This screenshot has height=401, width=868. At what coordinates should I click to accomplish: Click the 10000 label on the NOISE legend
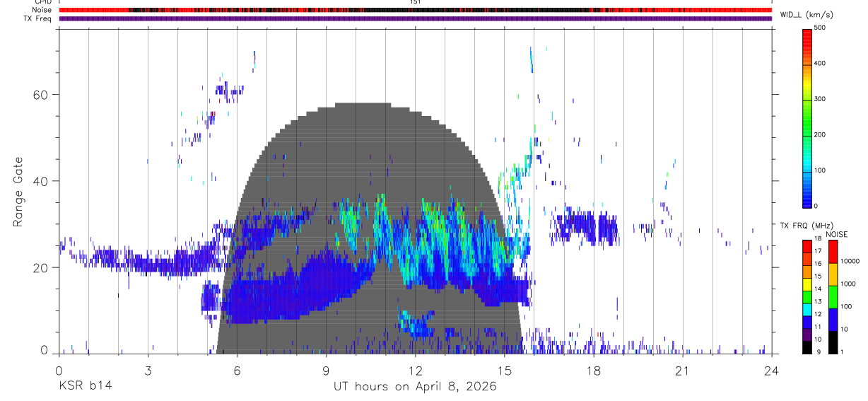coord(851,261)
